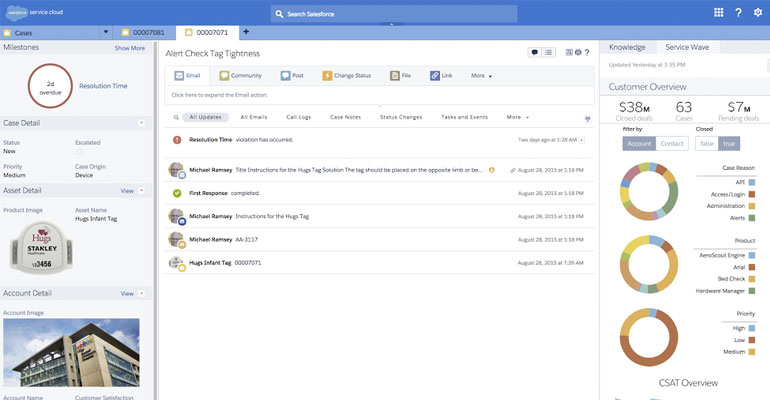Click View link in Asset Detail
Viewport: 770px width, 400px height.
127,191
